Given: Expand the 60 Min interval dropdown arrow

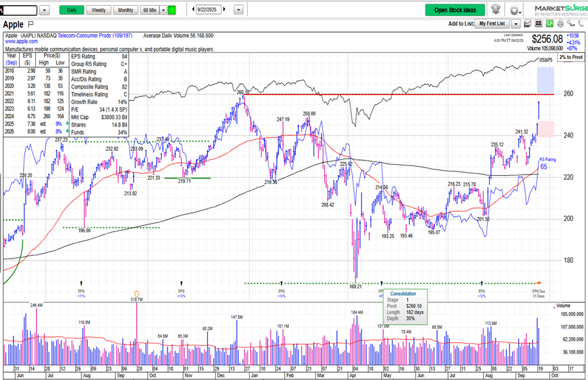Looking at the screenshot, I should [163, 10].
